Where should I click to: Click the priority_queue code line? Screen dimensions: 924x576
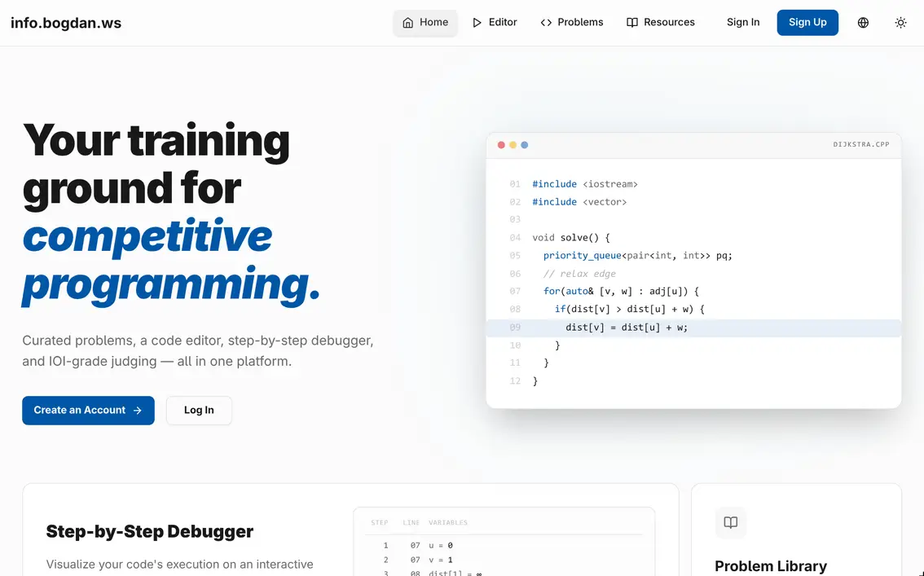tap(638, 256)
